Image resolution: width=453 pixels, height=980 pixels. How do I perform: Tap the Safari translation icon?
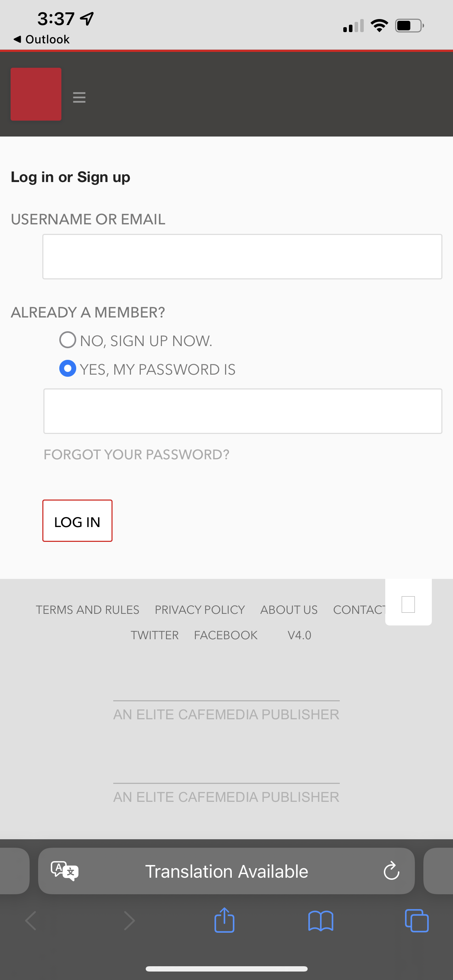click(x=65, y=870)
